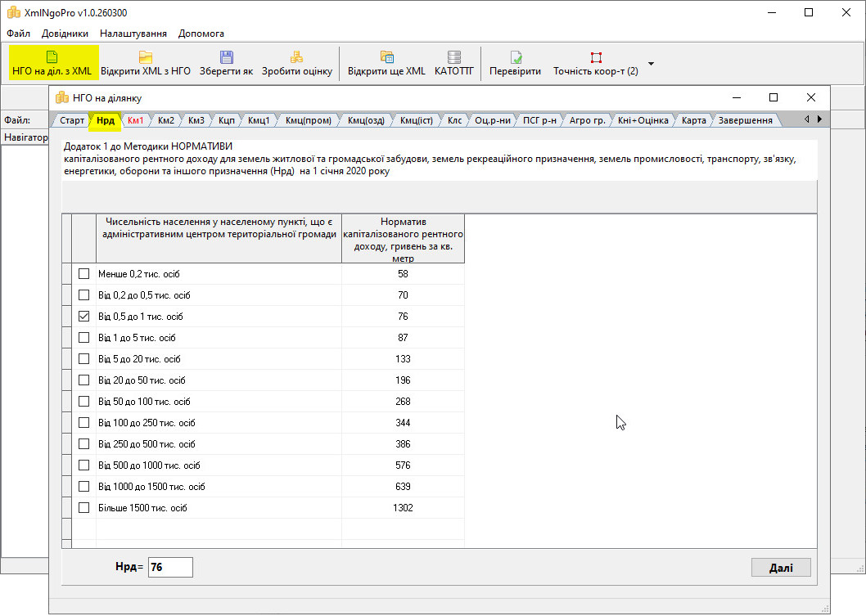The image size is (866, 616).
Task: Open the КАТОТТГ database icon
Action: 454,56
